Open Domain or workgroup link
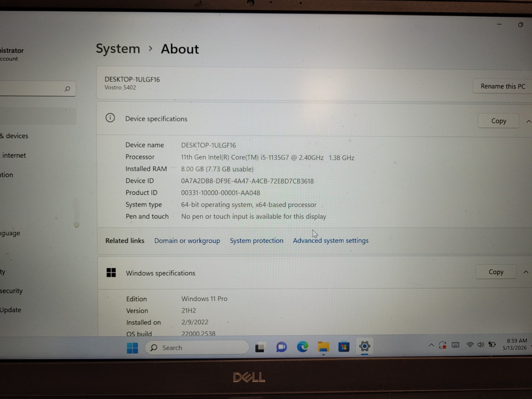 [187, 241]
